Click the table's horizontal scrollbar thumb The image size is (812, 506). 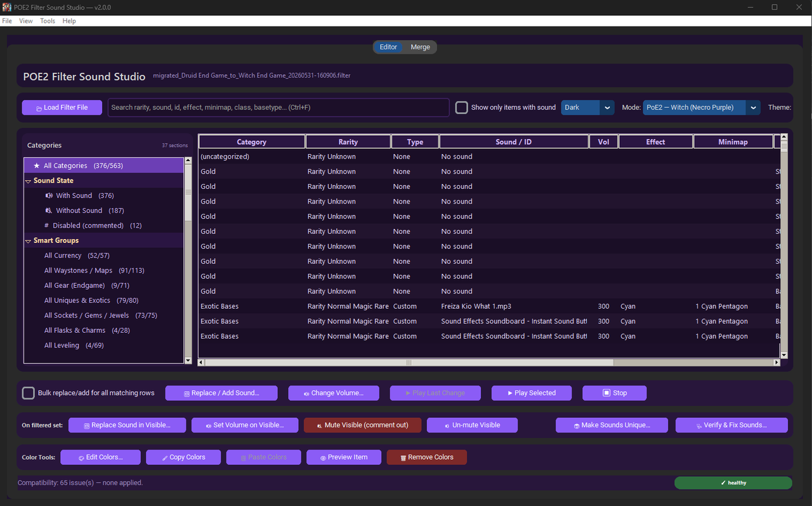[x=409, y=363]
